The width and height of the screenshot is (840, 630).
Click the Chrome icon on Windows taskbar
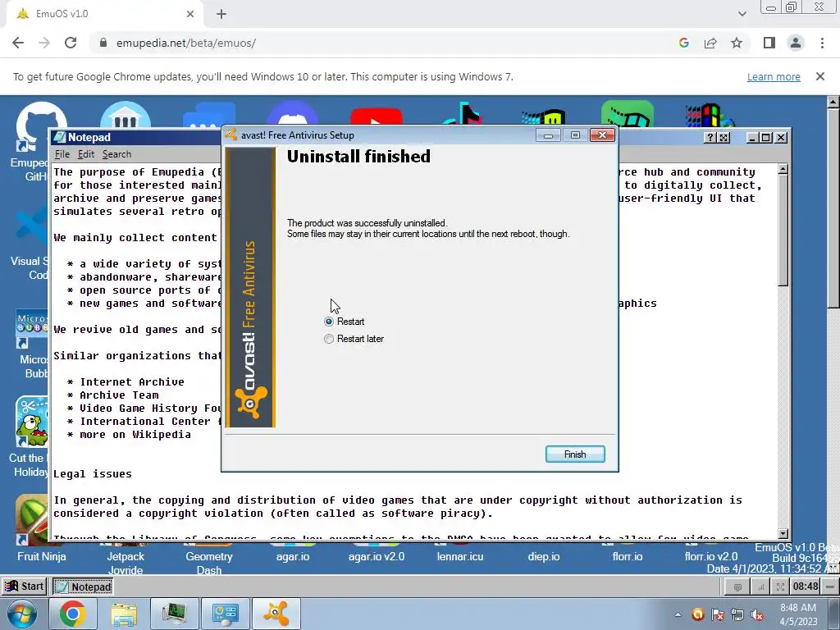73,614
